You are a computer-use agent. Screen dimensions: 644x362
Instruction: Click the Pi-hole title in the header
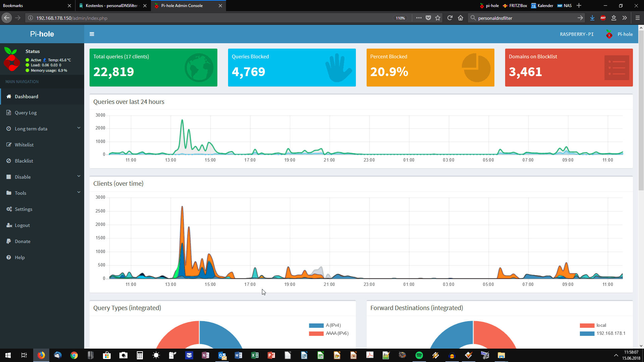pyautogui.click(x=42, y=34)
